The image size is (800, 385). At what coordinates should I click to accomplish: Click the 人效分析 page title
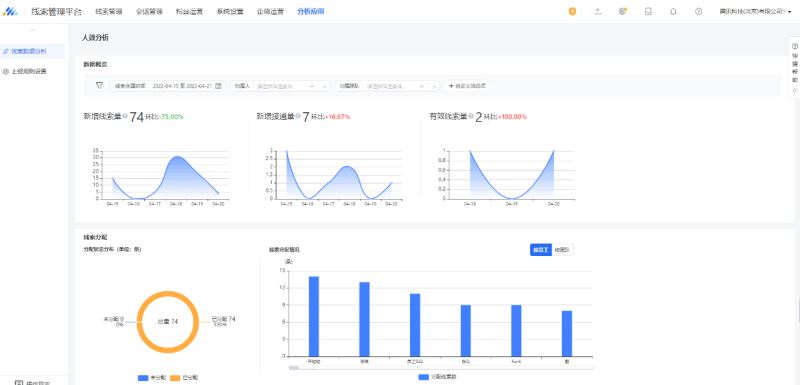click(x=95, y=38)
